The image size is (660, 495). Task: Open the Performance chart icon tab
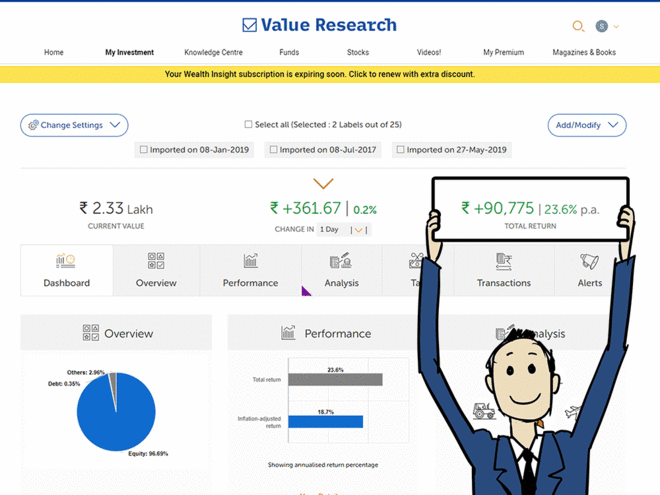pyautogui.click(x=250, y=262)
